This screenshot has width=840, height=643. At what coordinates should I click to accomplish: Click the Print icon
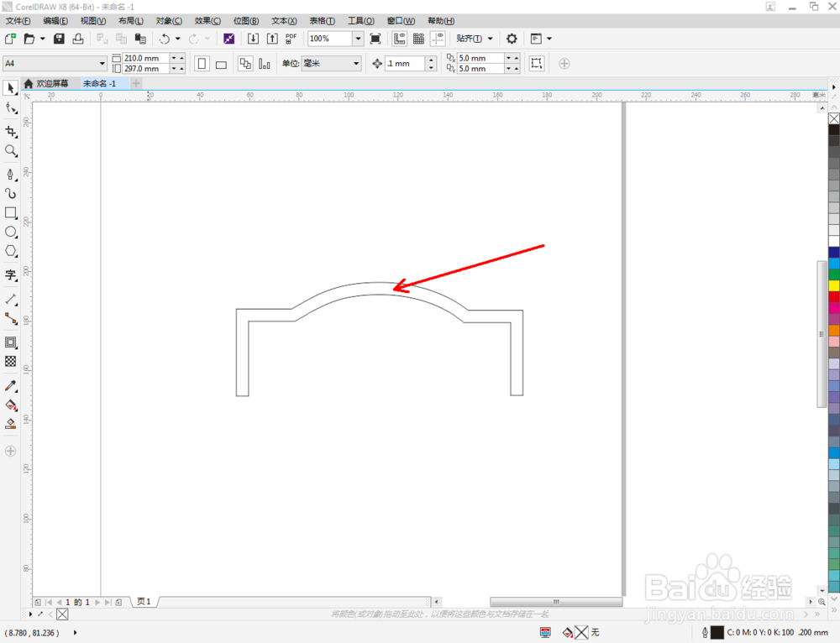tap(78, 39)
